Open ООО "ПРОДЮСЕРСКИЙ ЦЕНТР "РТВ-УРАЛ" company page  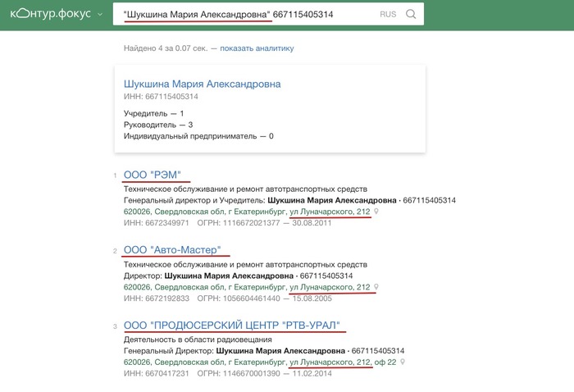231,325
